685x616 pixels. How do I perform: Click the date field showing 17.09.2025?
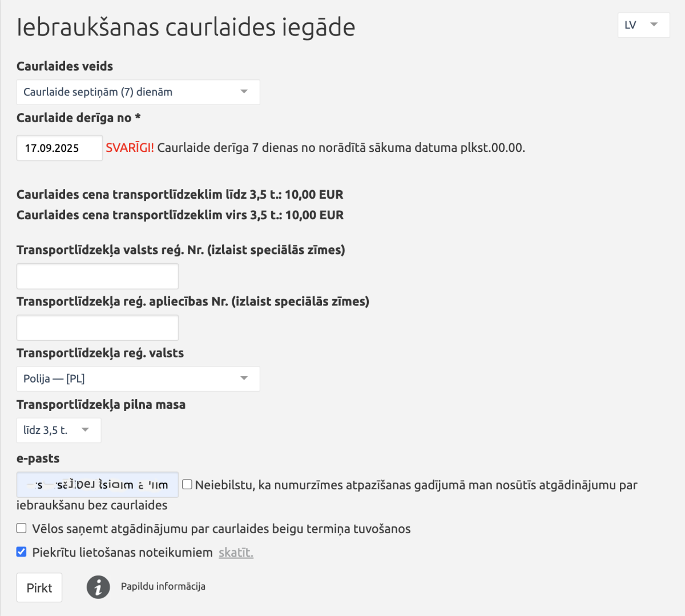pyautogui.click(x=59, y=148)
